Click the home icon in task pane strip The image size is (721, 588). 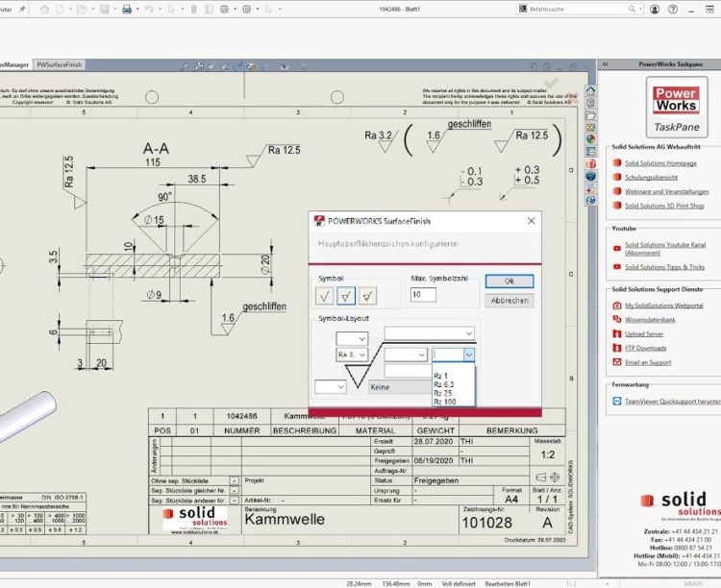[591, 90]
